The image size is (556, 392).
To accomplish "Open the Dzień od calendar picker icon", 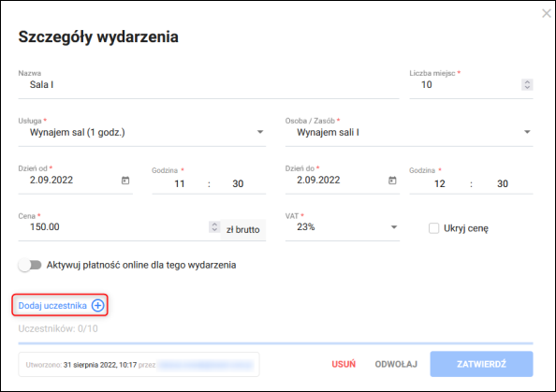I will coord(125,181).
